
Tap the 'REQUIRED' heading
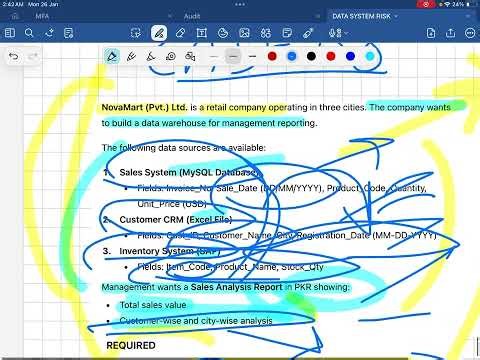pyautogui.click(x=131, y=345)
